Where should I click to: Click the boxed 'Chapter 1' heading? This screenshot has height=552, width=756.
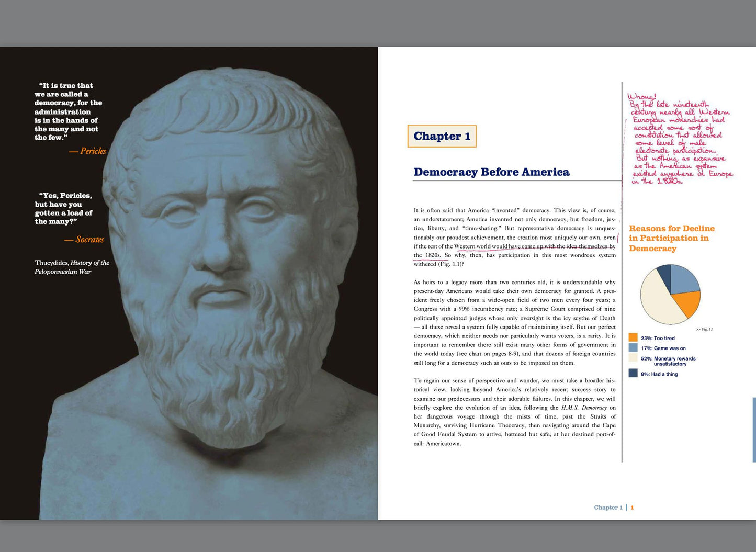click(442, 136)
